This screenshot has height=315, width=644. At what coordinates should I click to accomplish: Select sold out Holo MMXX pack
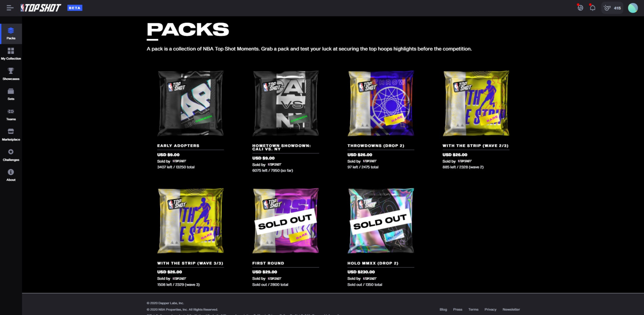381,221
